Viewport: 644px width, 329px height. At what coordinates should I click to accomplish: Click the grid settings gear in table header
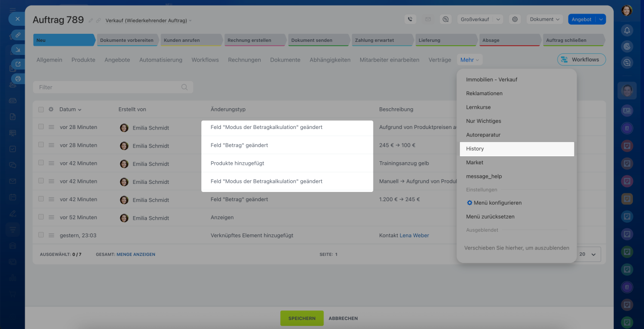tap(51, 109)
